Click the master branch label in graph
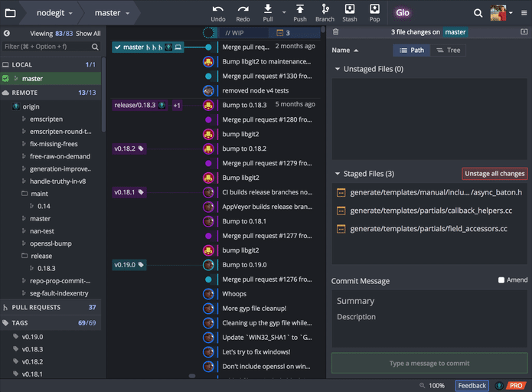This screenshot has width=532, height=392. coord(148,47)
